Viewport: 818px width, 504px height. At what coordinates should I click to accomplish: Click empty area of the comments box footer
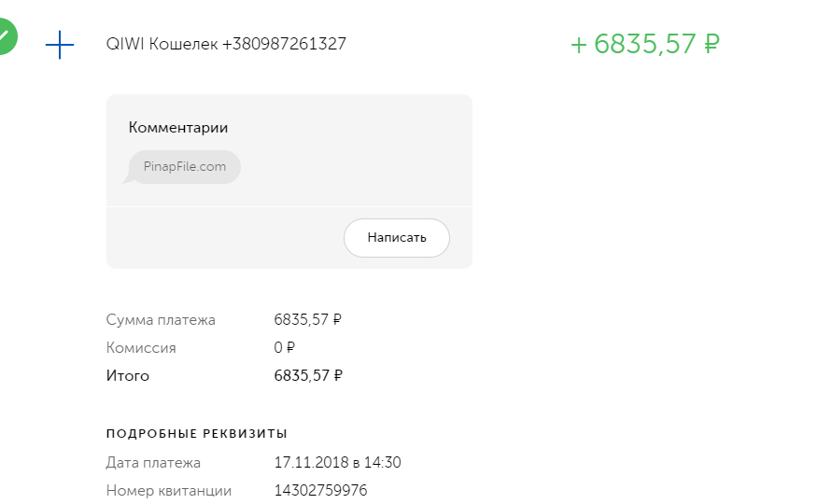pos(224,237)
